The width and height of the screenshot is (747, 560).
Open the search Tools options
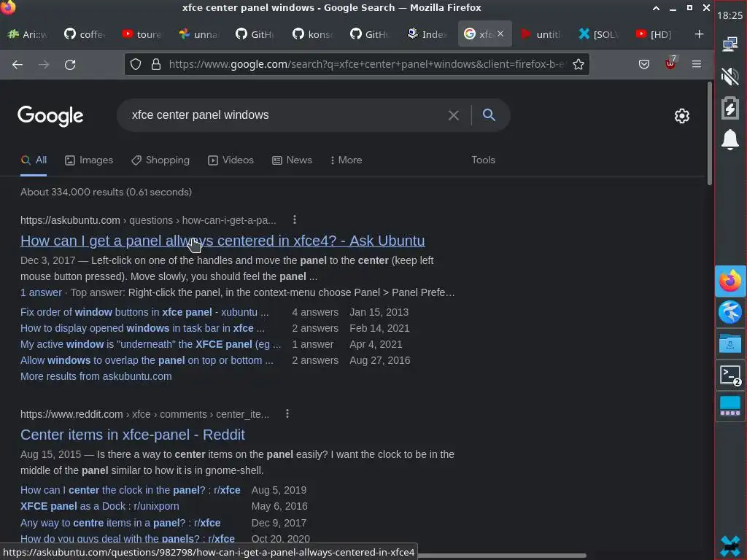[x=483, y=160]
